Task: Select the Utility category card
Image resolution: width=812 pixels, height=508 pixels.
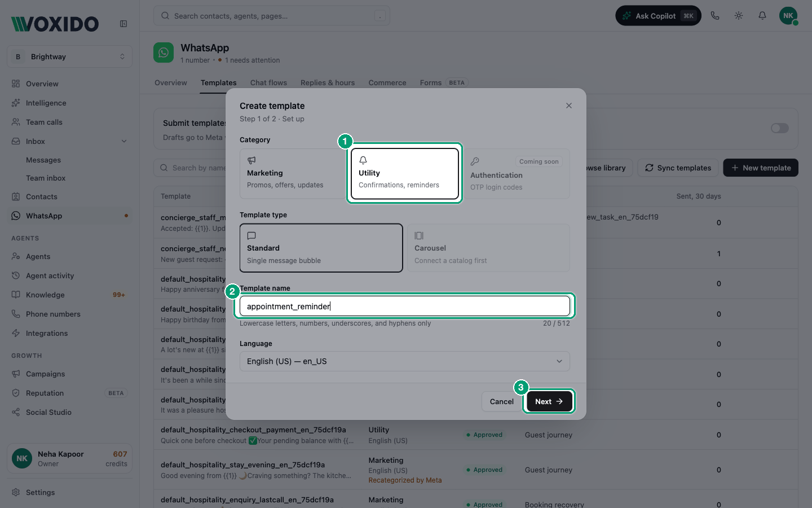Action: point(405,173)
